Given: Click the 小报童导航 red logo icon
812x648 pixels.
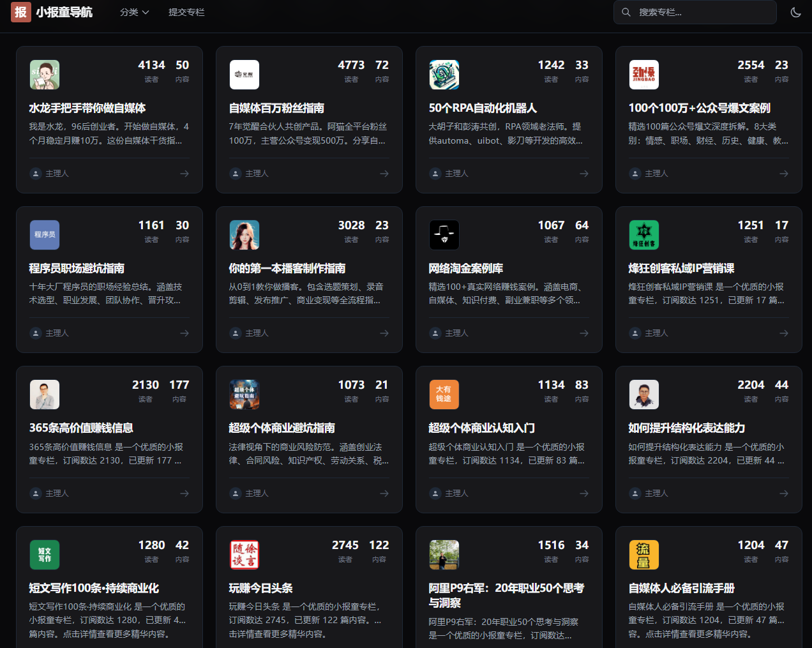Looking at the screenshot, I should pos(21,12).
